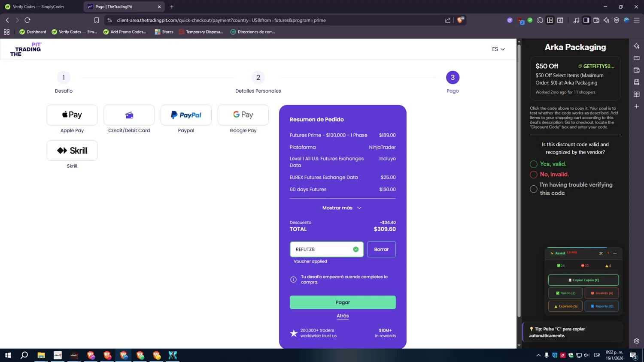Open Brave Shields lion icon

pyautogui.click(x=460, y=20)
